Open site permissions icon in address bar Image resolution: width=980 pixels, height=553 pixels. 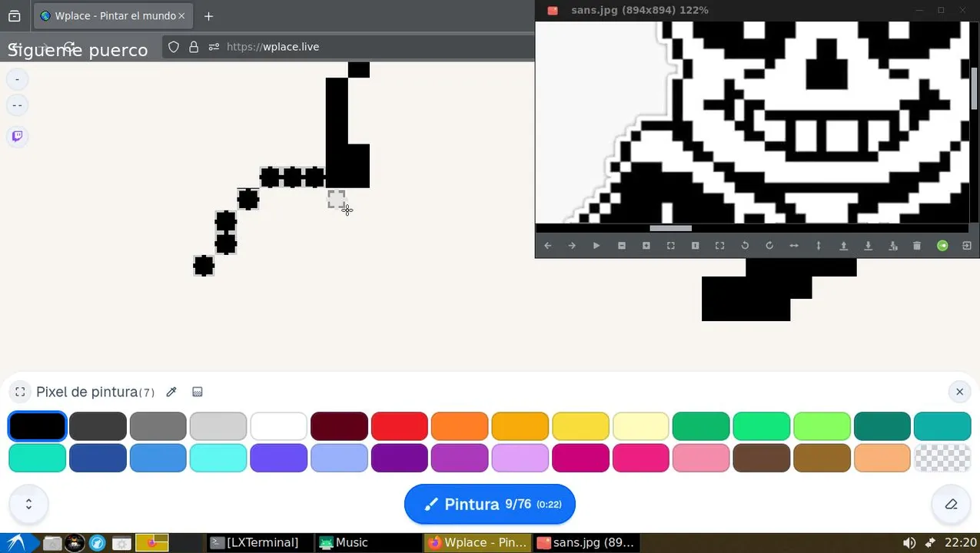pyautogui.click(x=214, y=47)
